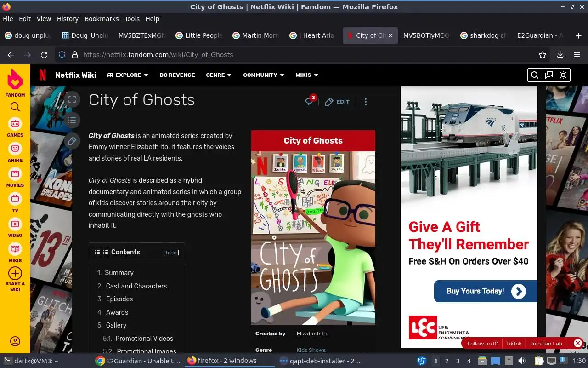Open the Tools menu
This screenshot has width=588, height=368.
pos(132,19)
